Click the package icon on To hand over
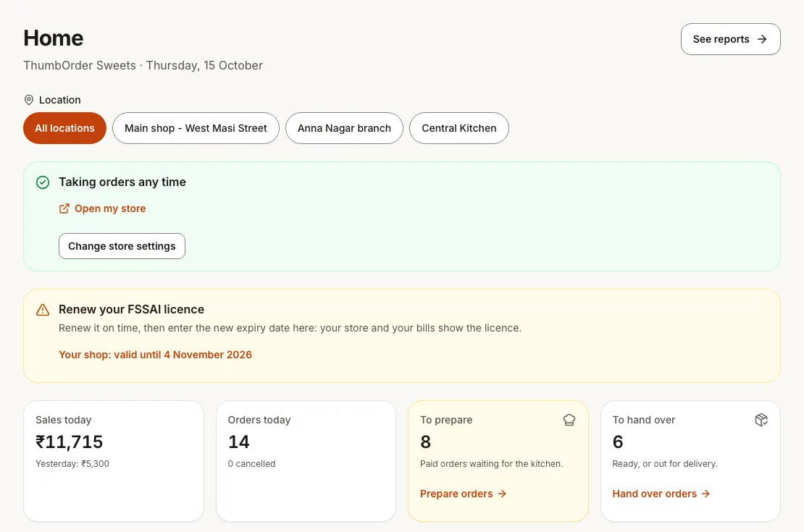 point(761,421)
